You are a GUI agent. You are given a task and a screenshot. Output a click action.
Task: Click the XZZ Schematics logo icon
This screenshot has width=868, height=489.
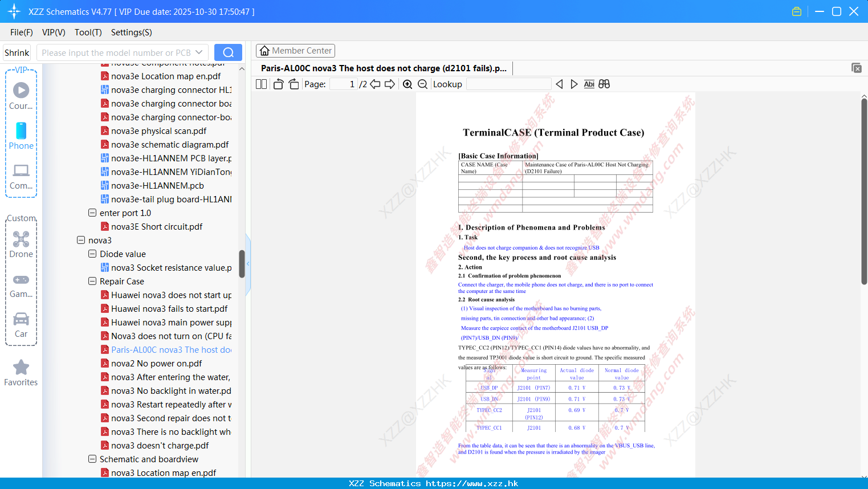[x=14, y=11]
